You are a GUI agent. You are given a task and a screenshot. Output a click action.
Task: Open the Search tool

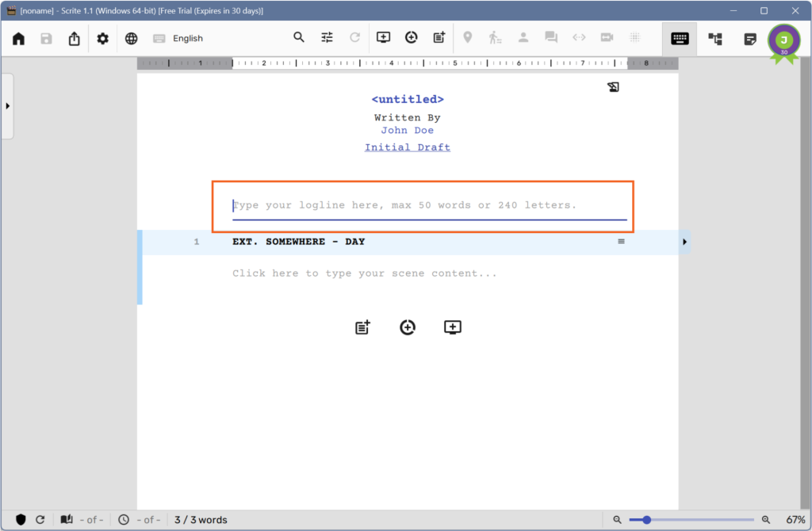[299, 37]
